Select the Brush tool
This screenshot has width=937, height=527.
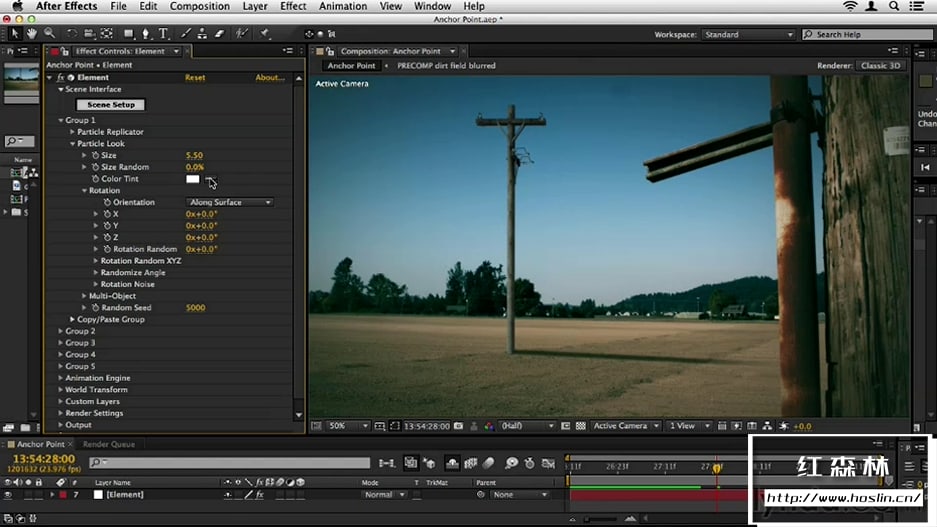(x=186, y=34)
